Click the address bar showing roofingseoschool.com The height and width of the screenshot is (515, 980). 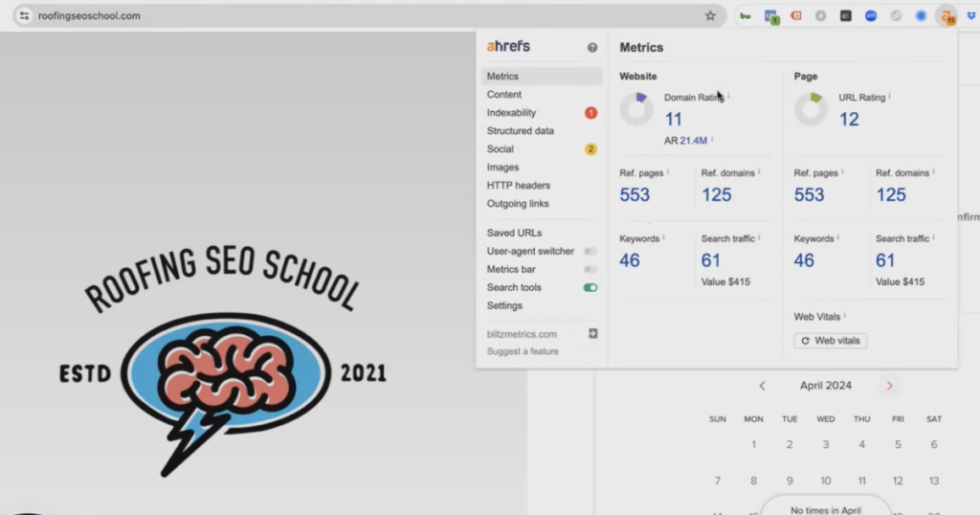click(368, 15)
